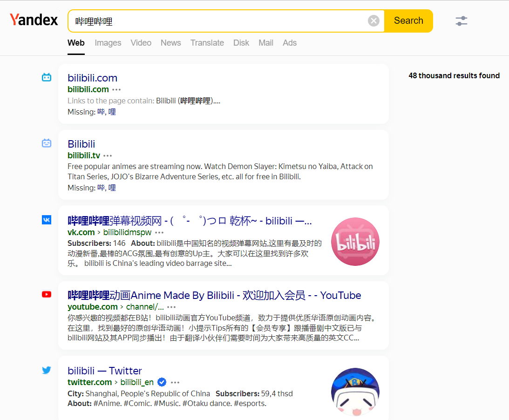The image size is (509, 420).
Task: Switch to the Images tab
Action: [108, 43]
